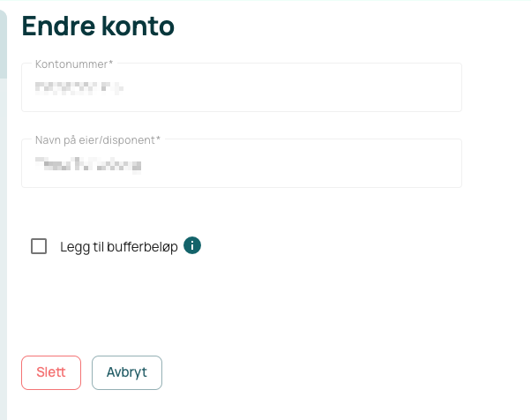Click the Endre konto heading
Viewport: 531px width, 420px height.
click(98, 26)
